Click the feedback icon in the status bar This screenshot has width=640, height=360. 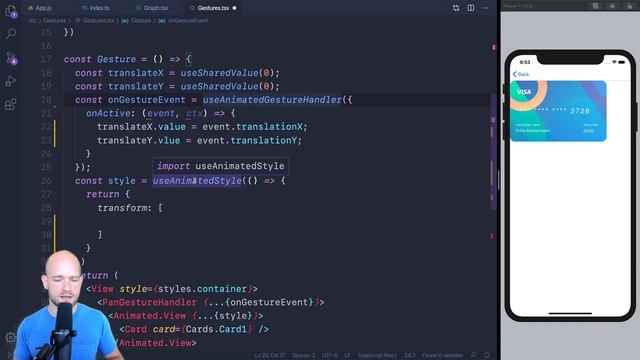click(x=473, y=356)
